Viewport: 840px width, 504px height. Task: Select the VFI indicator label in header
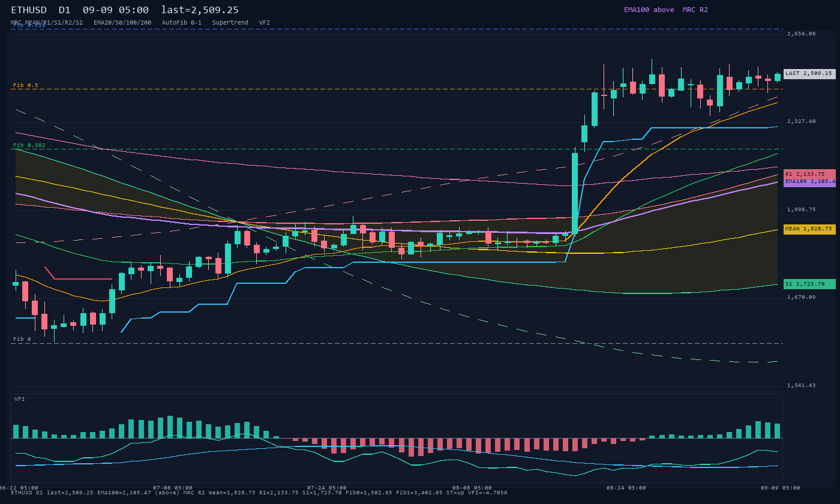(x=265, y=23)
